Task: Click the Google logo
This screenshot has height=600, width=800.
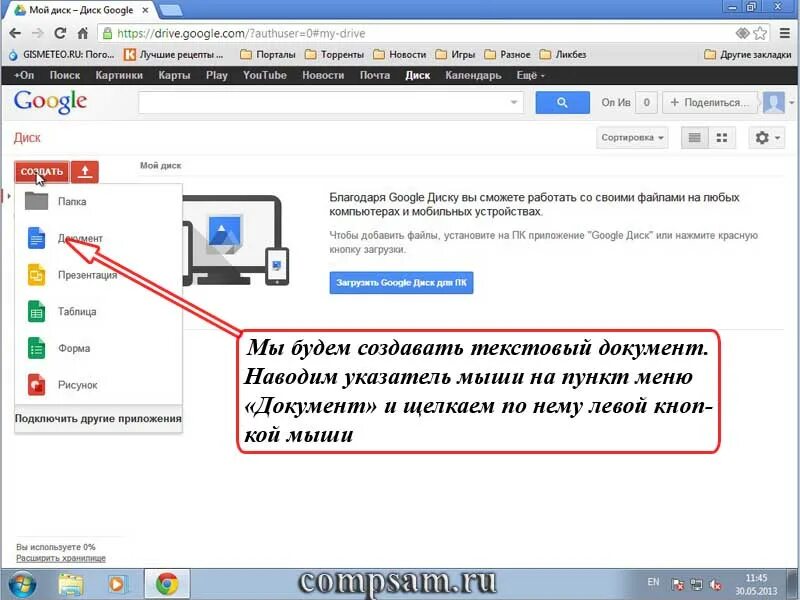Action: pos(50,102)
